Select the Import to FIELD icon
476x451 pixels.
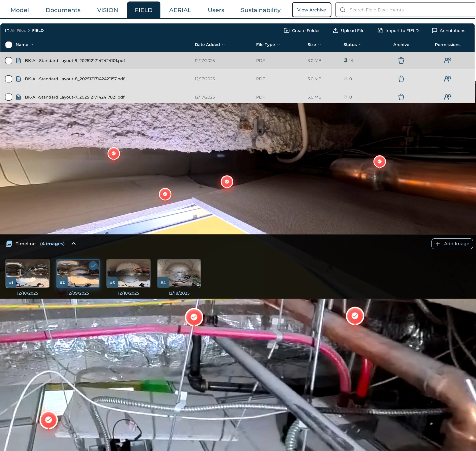380,31
